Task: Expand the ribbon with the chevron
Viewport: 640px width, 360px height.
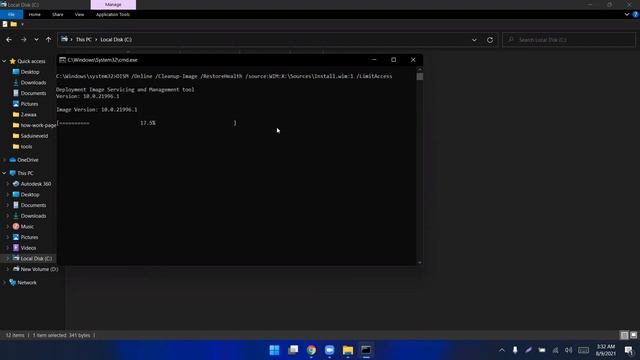Action: [x=627, y=14]
